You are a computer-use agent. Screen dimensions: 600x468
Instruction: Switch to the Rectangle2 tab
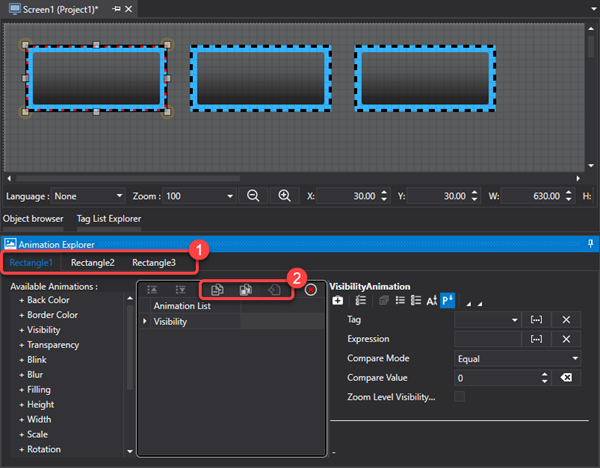click(x=92, y=263)
